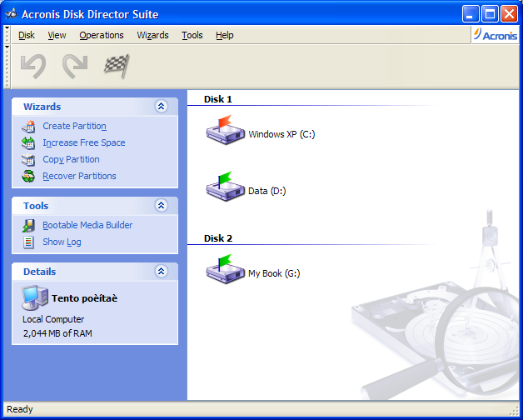Click the Bootable Media Builder icon
523x420 pixels.
[x=28, y=226]
